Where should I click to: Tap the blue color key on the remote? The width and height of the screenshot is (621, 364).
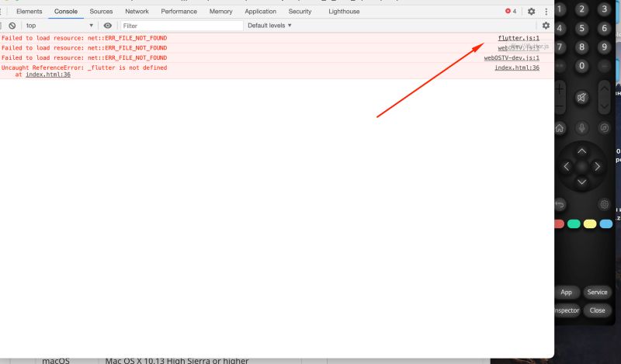click(606, 224)
